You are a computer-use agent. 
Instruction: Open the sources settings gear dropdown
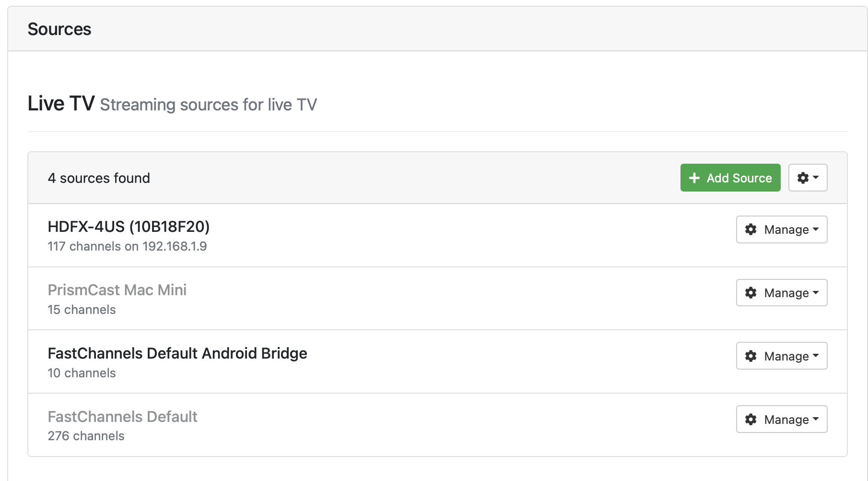[808, 178]
